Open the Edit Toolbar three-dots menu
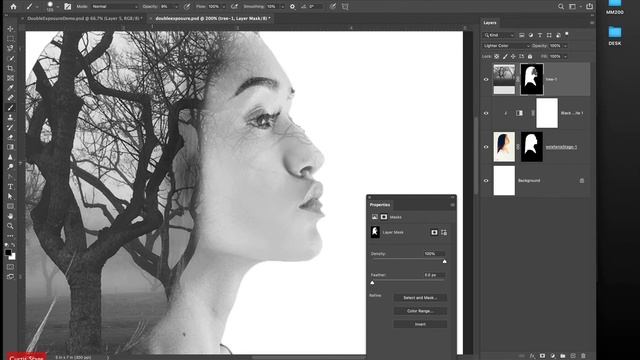The width and height of the screenshot is (640, 360). [11, 236]
